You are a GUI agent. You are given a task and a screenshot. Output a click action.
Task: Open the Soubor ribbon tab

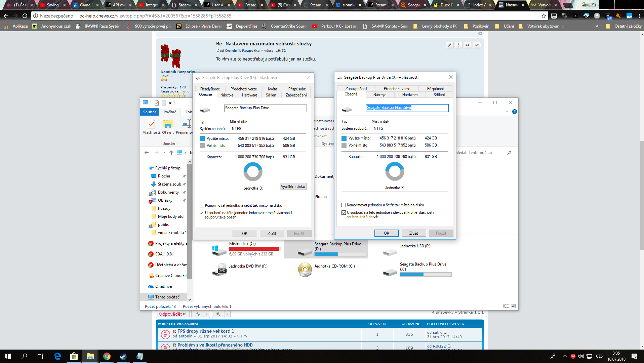pyautogui.click(x=150, y=112)
